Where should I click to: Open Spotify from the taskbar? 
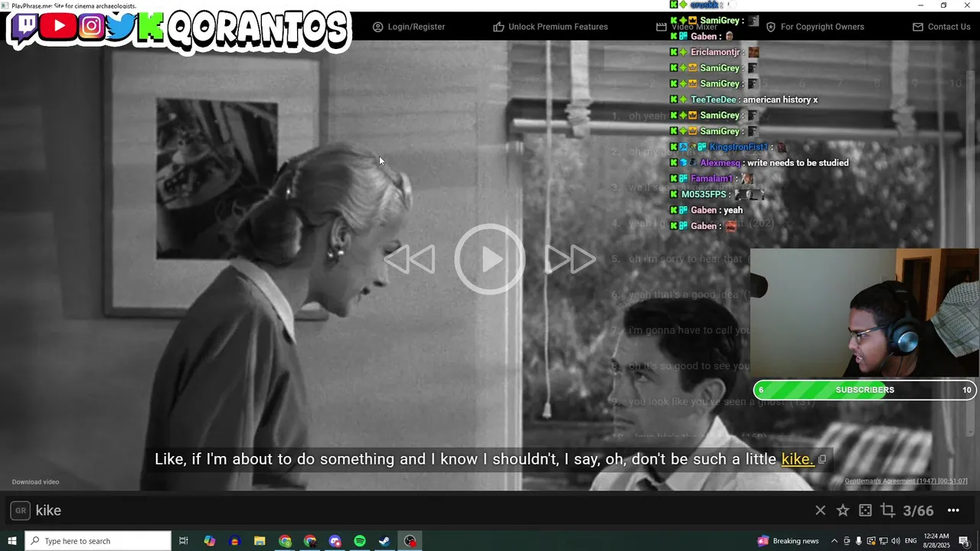[x=360, y=541]
